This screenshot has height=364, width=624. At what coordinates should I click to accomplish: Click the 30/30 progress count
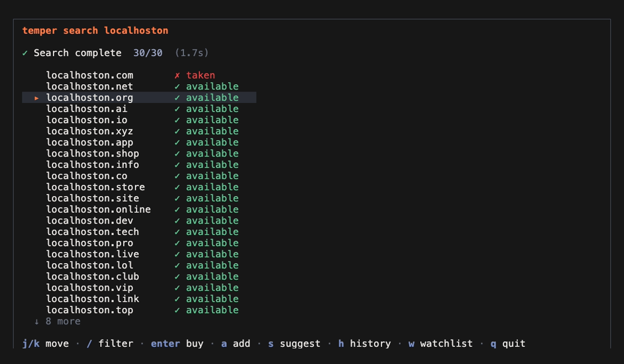tap(148, 53)
